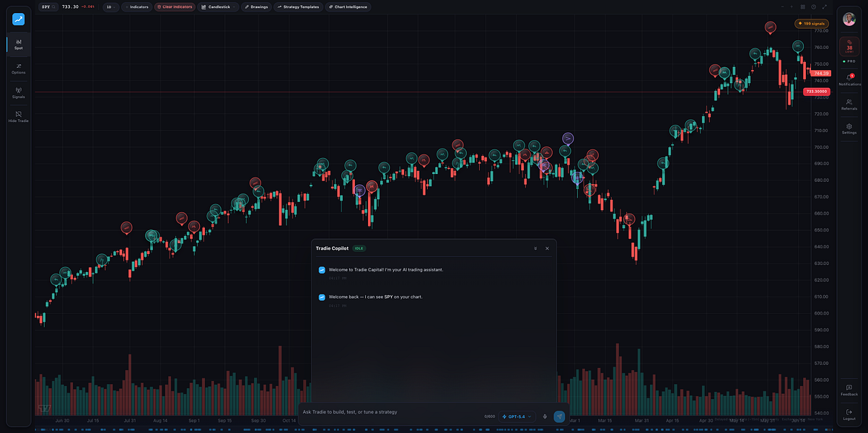
Task: Click the 733.30000 price line label
Action: pyautogui.click(x=817, y=92)
